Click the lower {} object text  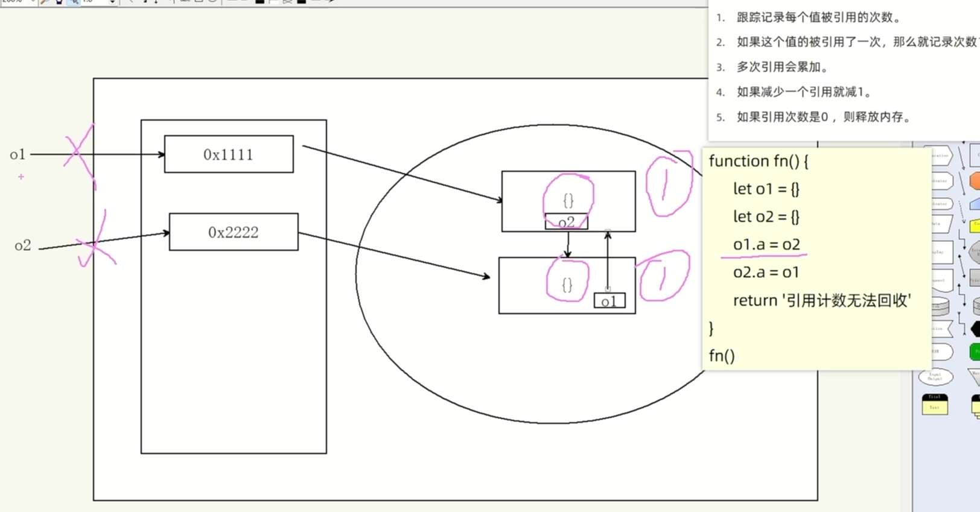pos(567,285)
